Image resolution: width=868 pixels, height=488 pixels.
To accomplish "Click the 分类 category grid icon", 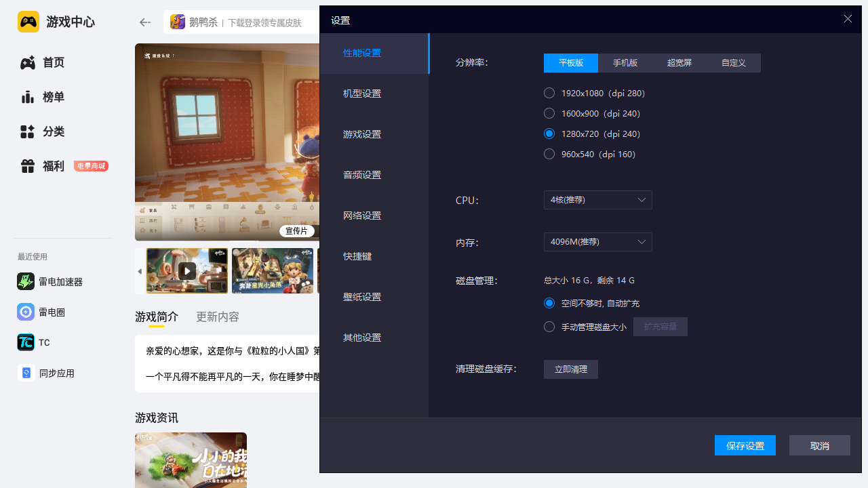I will (27, 131).
